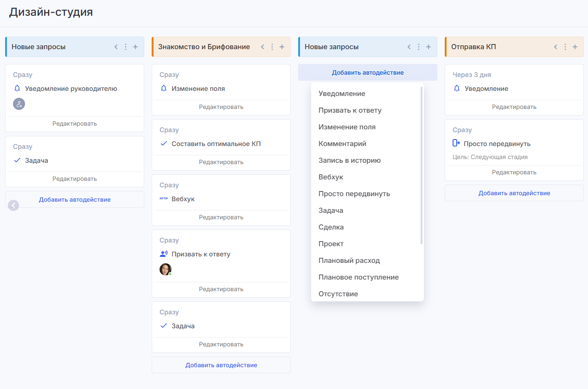Click HTTP icon on Вебхук card
Image resolution: width=588 pixels, height=389 pixels.
[163, 199]
